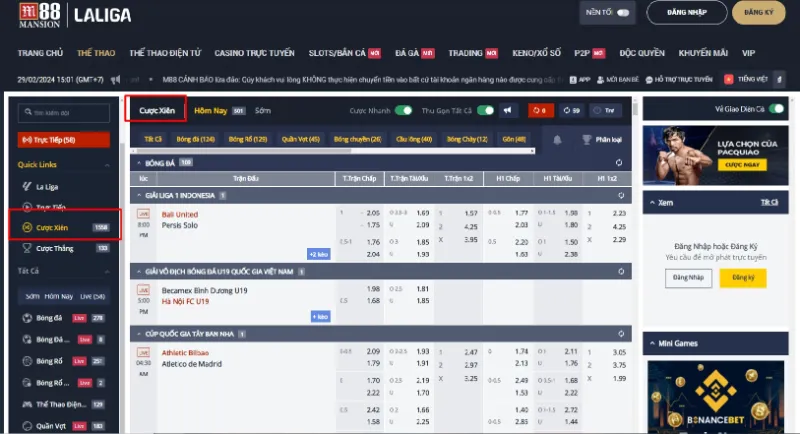
Task: Select Bóng Rổ basketball icon in sidebar
Action: tap(27, 361)
